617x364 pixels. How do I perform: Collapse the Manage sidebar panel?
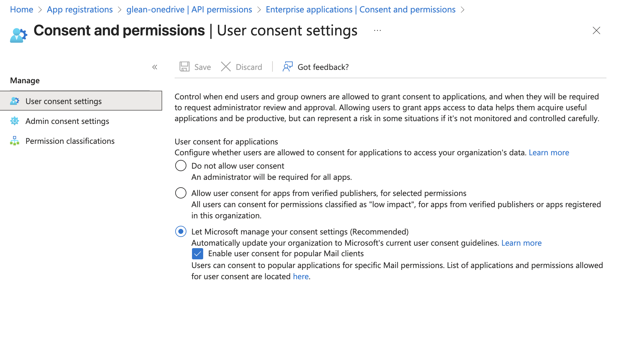click(x=155, y=67)
